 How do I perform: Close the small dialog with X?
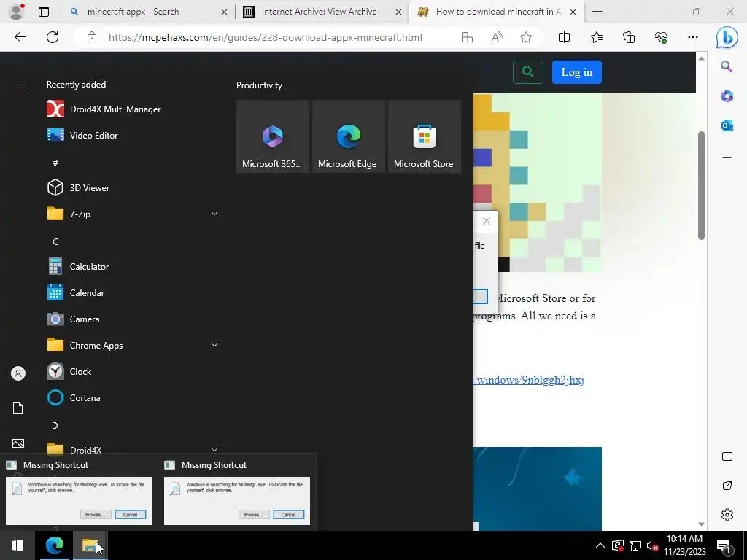click(x=486, y=221)
